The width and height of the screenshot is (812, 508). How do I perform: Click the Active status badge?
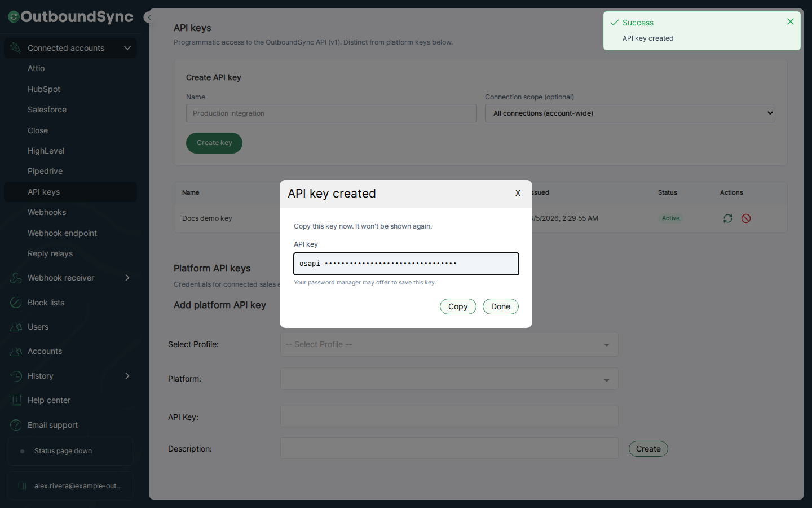pos(670,218)
